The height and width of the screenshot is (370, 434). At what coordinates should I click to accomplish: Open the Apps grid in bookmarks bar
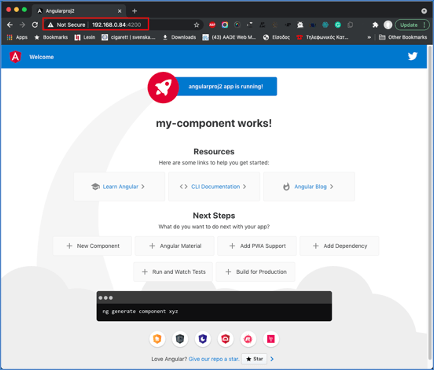(17, 37)
